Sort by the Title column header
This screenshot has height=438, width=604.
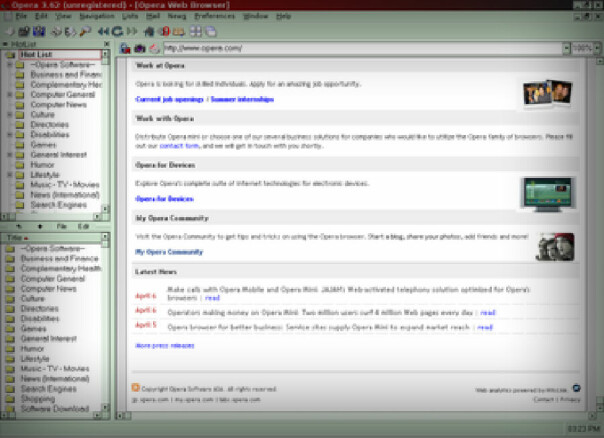(51, 237)
